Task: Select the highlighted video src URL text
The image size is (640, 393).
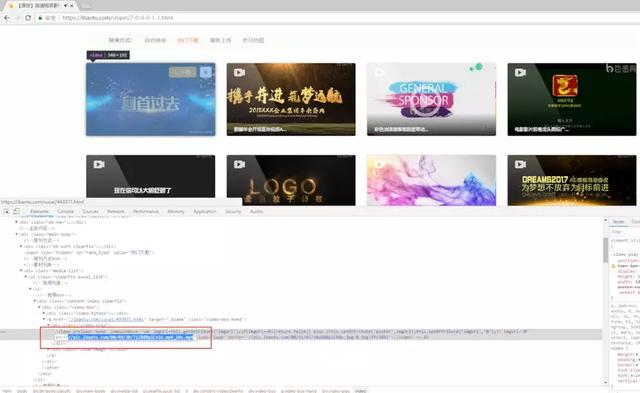Action: tap(131, 337)
